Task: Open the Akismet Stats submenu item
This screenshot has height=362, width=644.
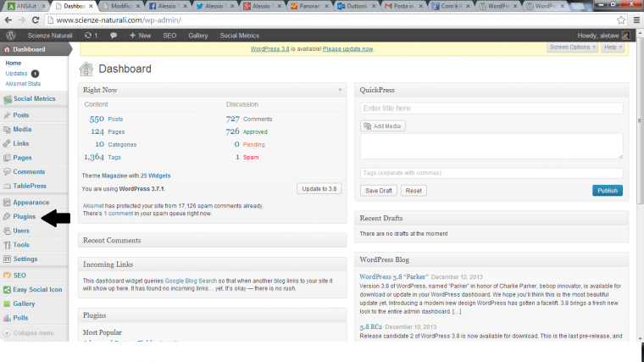Action: pos(23,84)
